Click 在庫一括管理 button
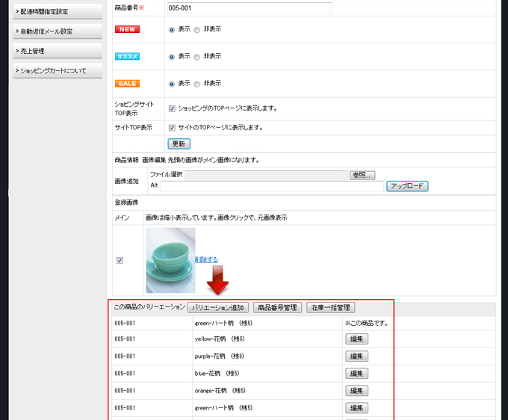The height and width of the screenshot is (420, 508). click(x=330, y=308)
